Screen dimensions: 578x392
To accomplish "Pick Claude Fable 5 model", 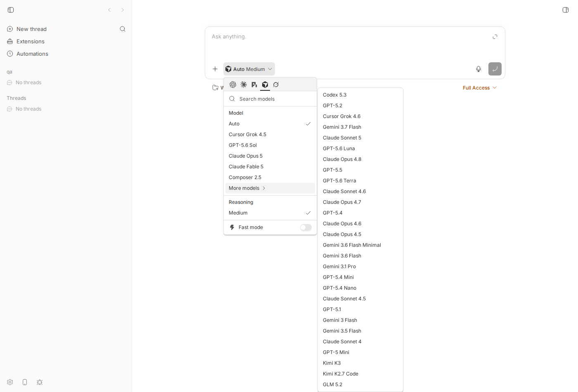I will (x=270, y=167).
